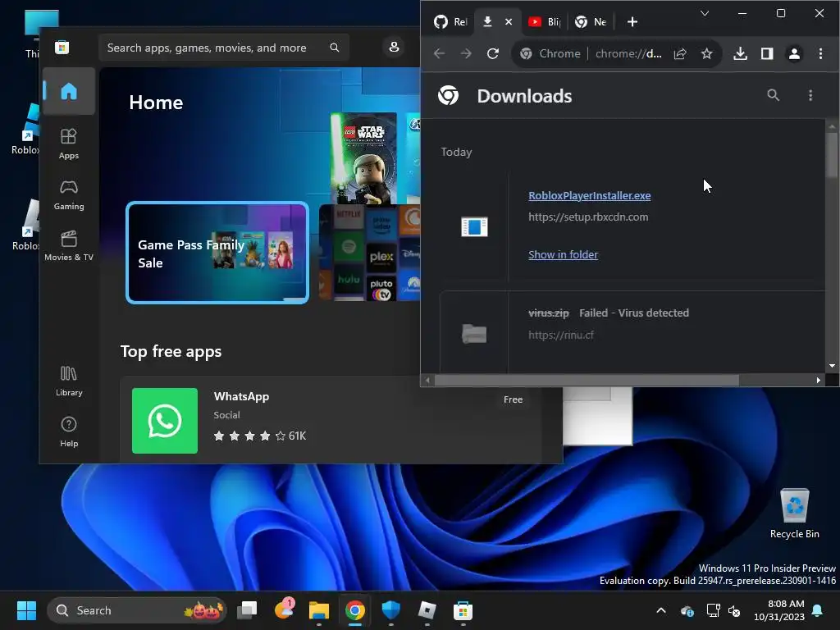The image size is (840, 630).
Task: Open Home in Microsoft Store sidebar
Action: [x=69, y=91]
